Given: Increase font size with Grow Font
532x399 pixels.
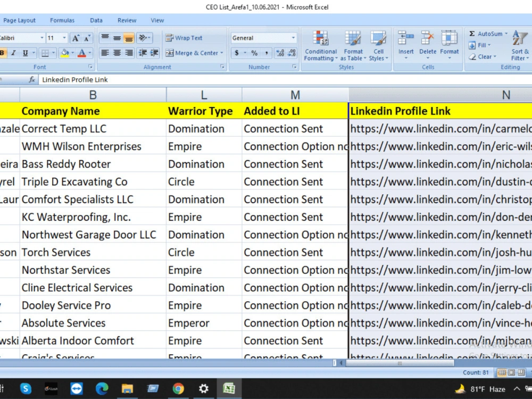Looking at the screenshot, I should 76,38.
